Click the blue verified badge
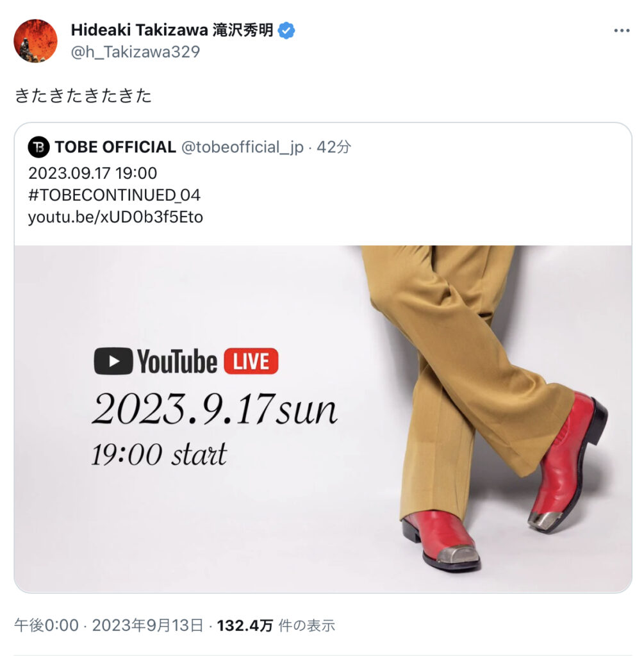 tap(286, 31)
